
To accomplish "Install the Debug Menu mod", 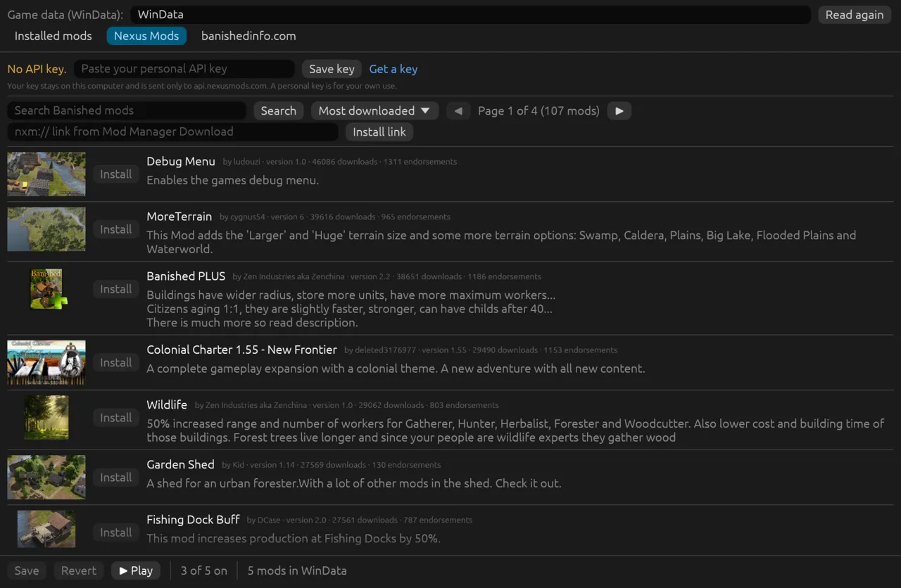I will click(116, 174).
